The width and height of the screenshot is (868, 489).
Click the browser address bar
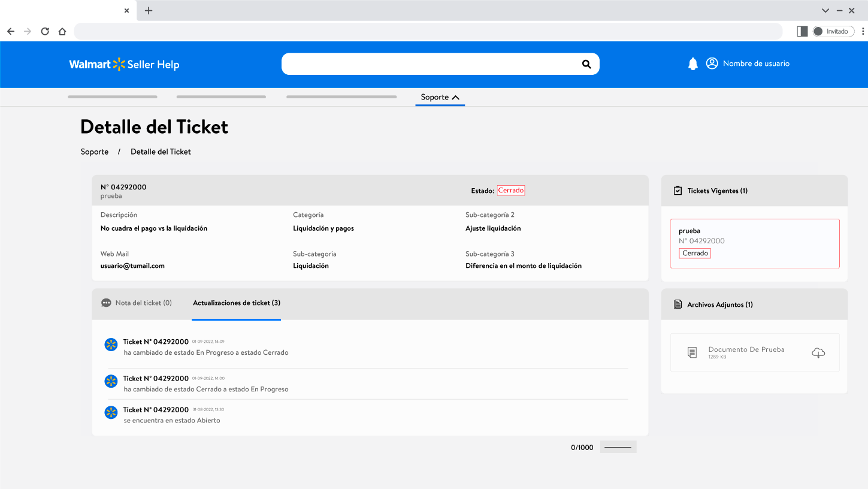point(428,31)
